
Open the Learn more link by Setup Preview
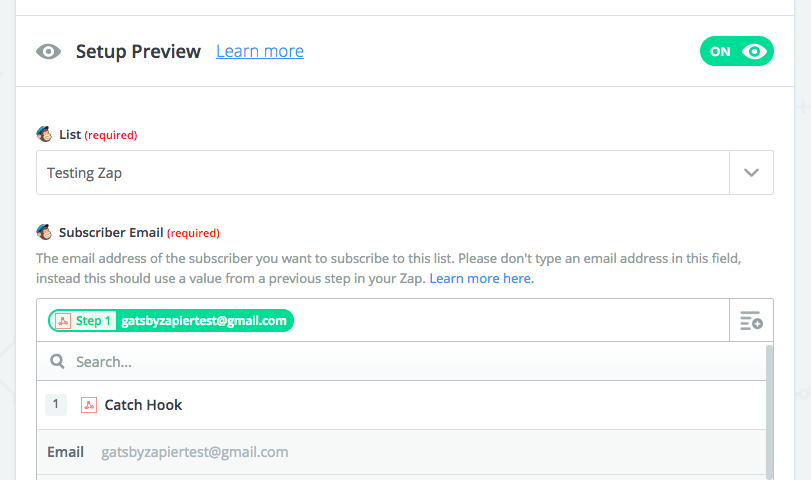point(260,51)
